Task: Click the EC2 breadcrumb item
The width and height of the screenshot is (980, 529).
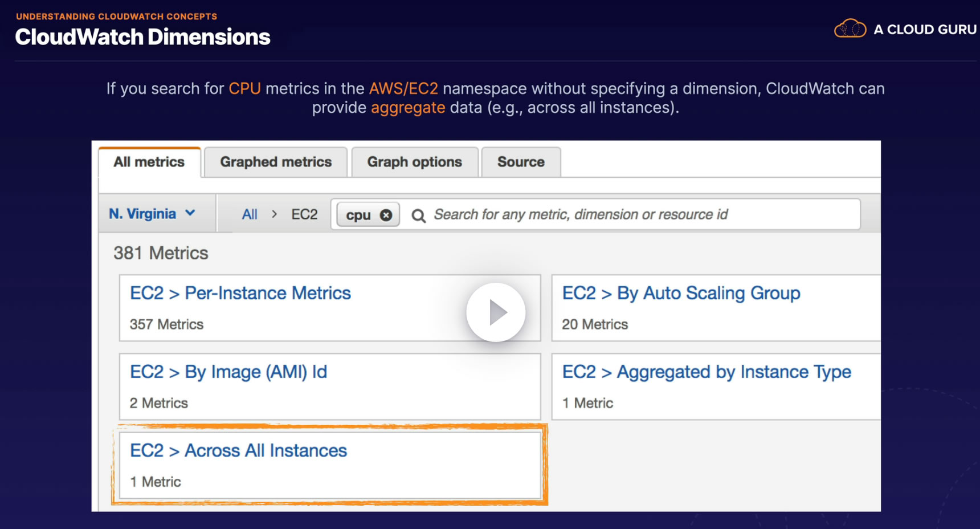Action: coord(304,214)
